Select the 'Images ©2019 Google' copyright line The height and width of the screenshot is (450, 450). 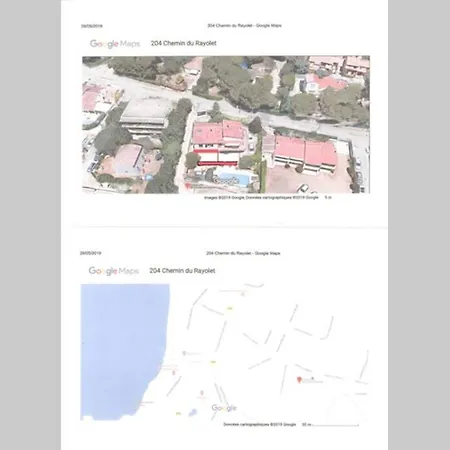[x=261, y=198]
